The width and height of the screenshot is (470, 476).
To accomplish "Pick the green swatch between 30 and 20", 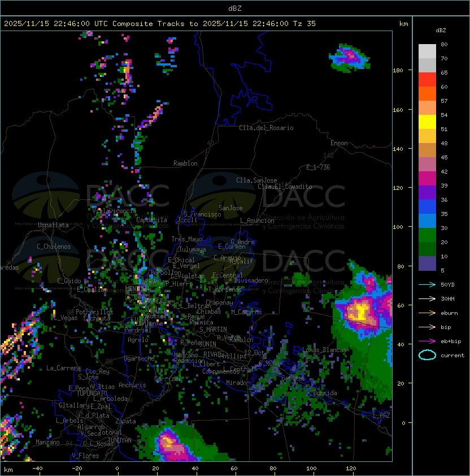I will point(427,235).
